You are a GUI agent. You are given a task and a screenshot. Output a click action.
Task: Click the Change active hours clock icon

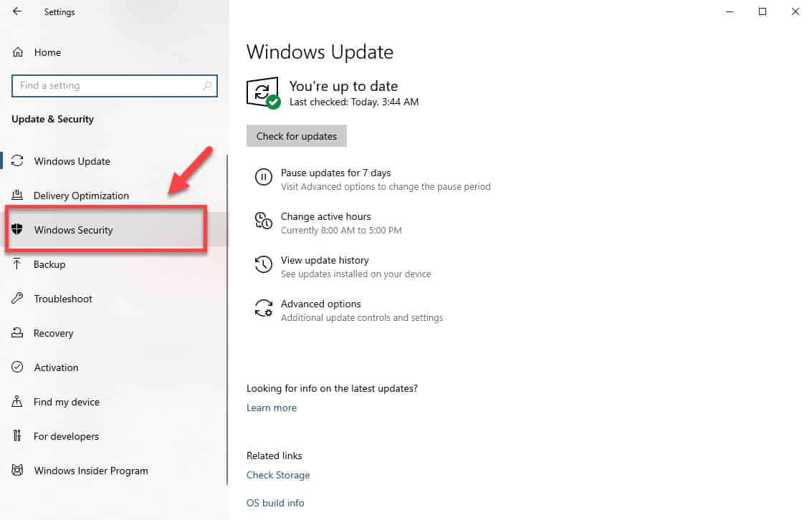263,221
